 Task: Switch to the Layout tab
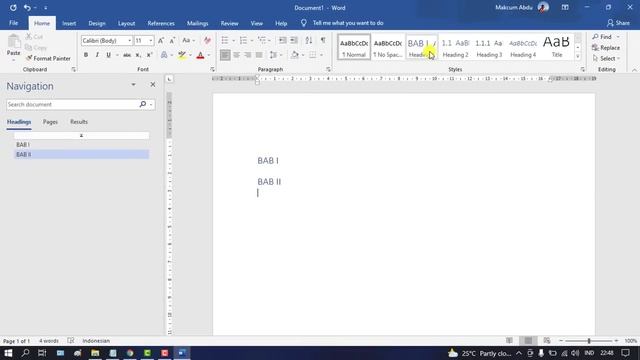point(127,23)
